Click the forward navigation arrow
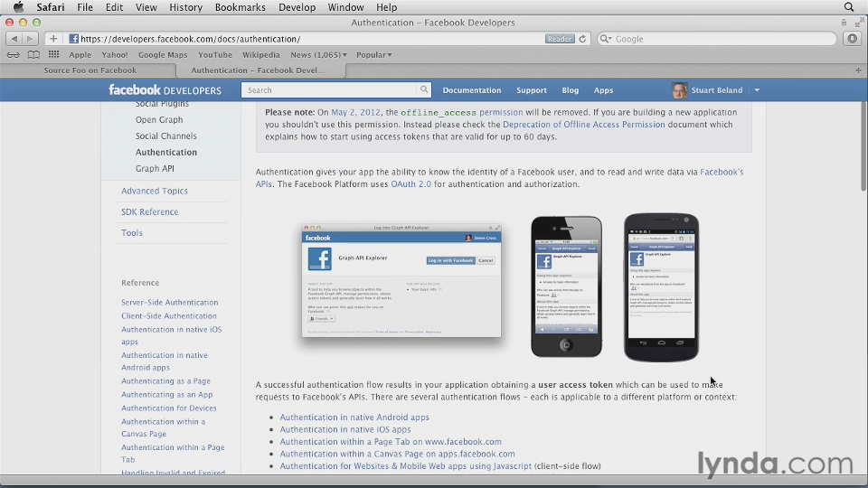This screenshot has width=868, height=488. coord(30,39)
